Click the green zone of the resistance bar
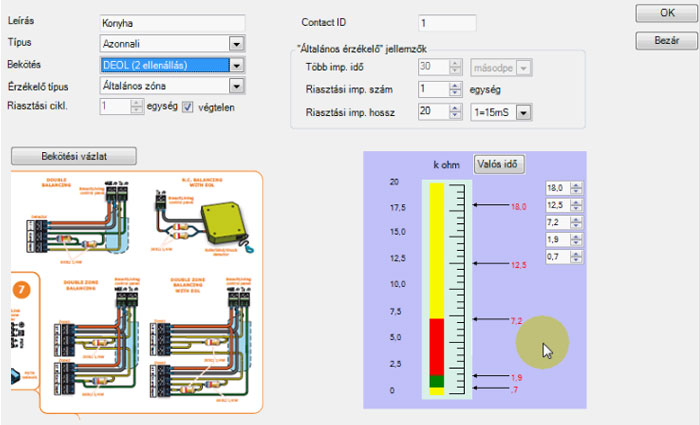 [435, 381]
